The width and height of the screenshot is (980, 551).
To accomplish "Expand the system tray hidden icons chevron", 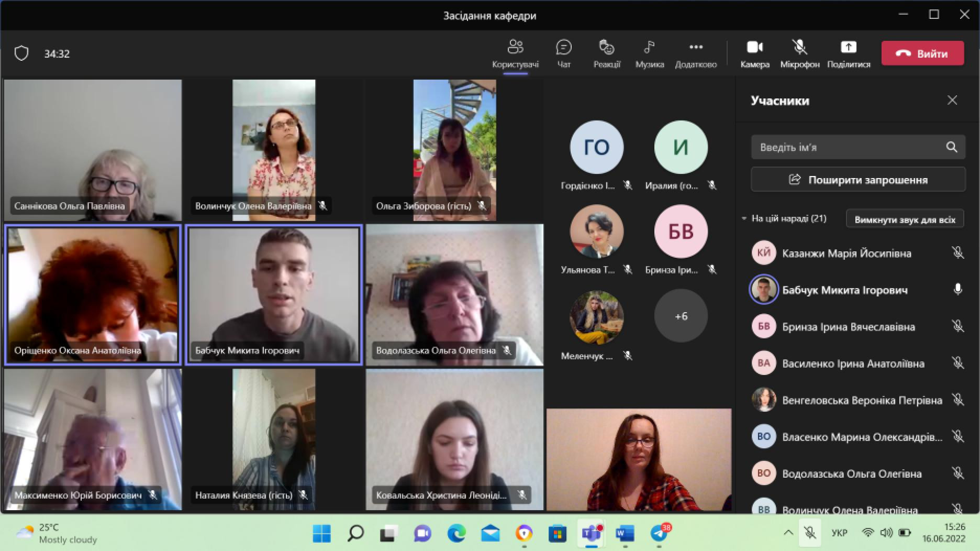I will (x=788, y=533).
